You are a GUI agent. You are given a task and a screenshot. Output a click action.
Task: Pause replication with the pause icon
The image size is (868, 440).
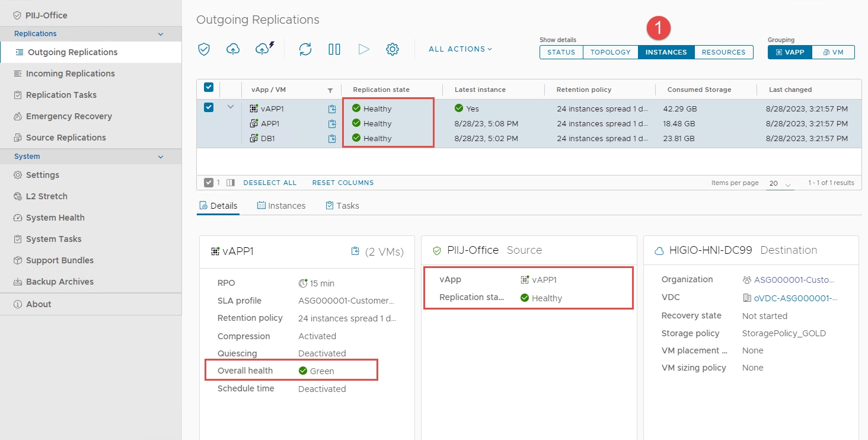[x=334, y=49]
